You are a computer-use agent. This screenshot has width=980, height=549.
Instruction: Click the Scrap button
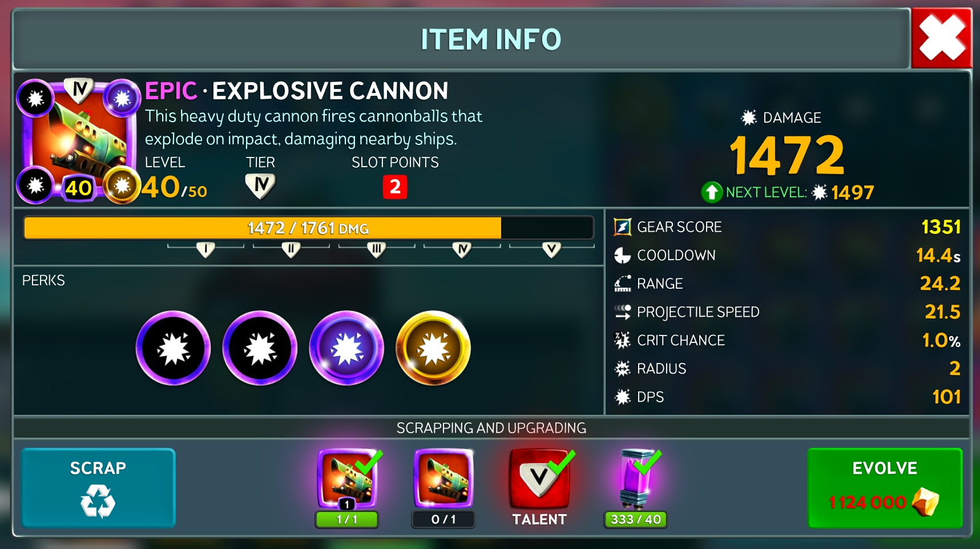(x=98, y=488)
